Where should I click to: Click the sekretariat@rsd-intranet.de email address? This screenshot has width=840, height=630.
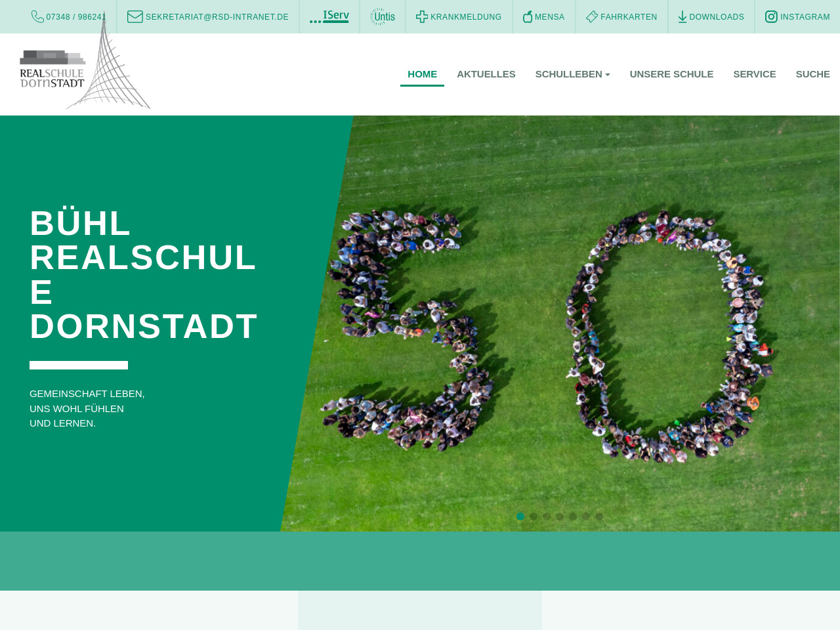pos(217,17)
